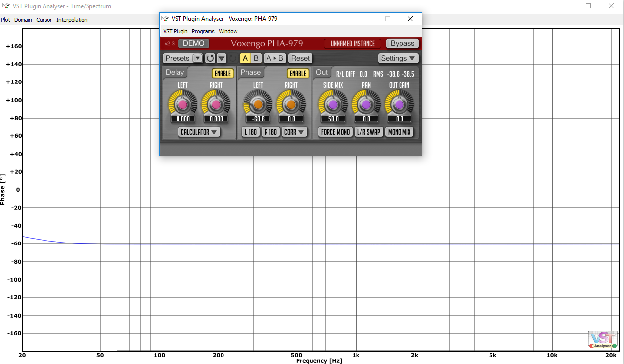624x364 pixels.
Task: Click the Reset button
Action: (x=300, y=58)
